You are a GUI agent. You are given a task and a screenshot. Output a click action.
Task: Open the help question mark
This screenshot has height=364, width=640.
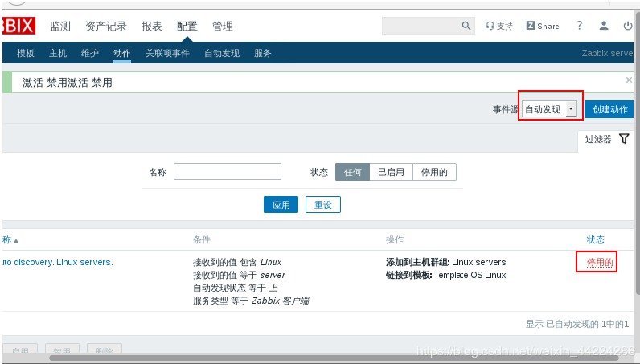point(579,25)
